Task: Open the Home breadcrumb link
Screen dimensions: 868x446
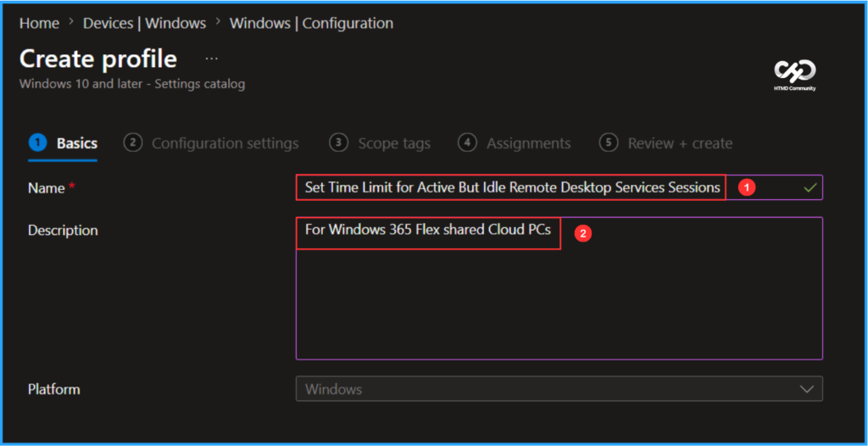Action: tap(39, 23)
